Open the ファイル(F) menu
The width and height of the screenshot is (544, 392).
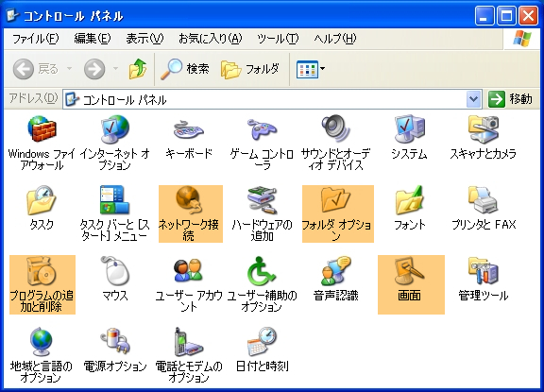point(35,39)
